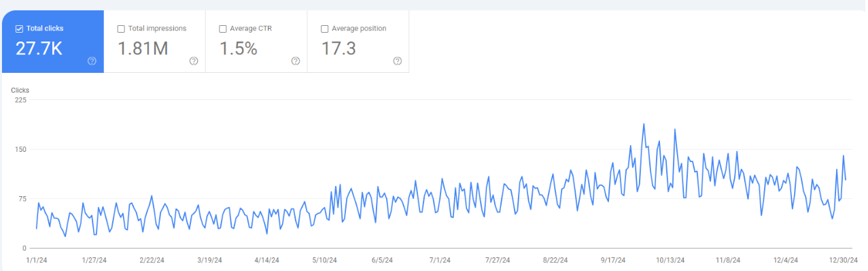Select the 27.7K total clicks value
Screen dimensions: 868x271
click(39, 48)
